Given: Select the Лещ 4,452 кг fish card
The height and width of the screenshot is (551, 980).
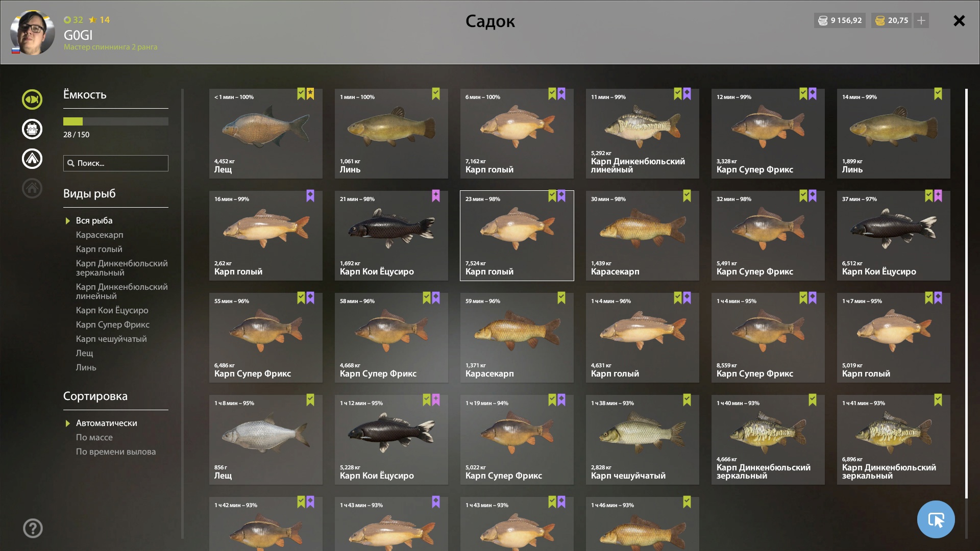Looking at the screenshot, I should 266,134.
